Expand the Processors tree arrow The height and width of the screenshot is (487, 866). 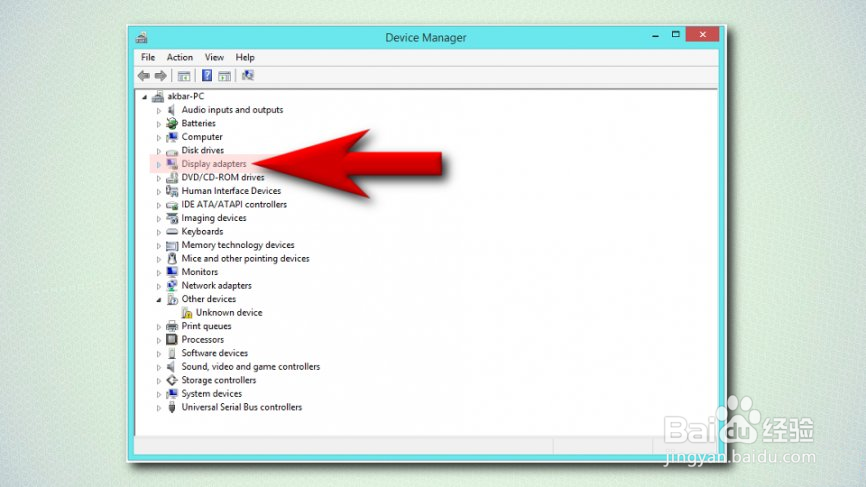click(x=159, y=341)
